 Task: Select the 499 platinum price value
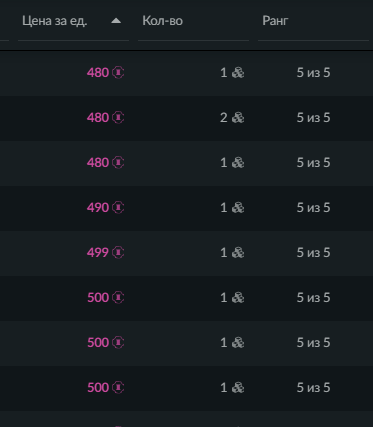98,252
